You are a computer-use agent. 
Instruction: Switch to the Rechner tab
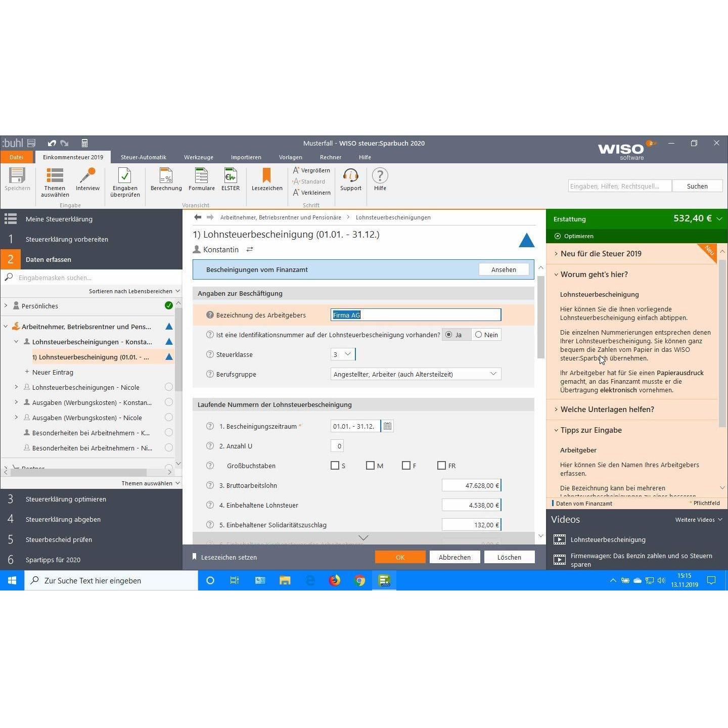pyautogui.click(x=331, y=157)
